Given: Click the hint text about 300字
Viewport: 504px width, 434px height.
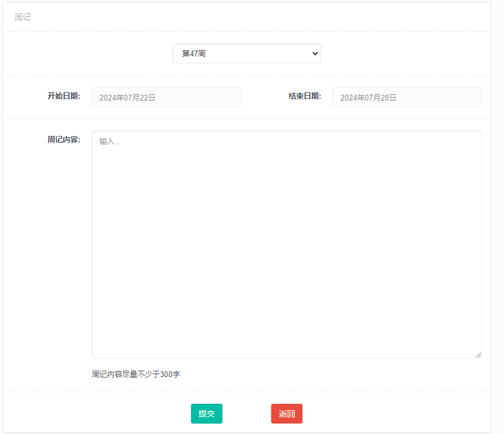Looking at the screenshot, I should [136, 375].
